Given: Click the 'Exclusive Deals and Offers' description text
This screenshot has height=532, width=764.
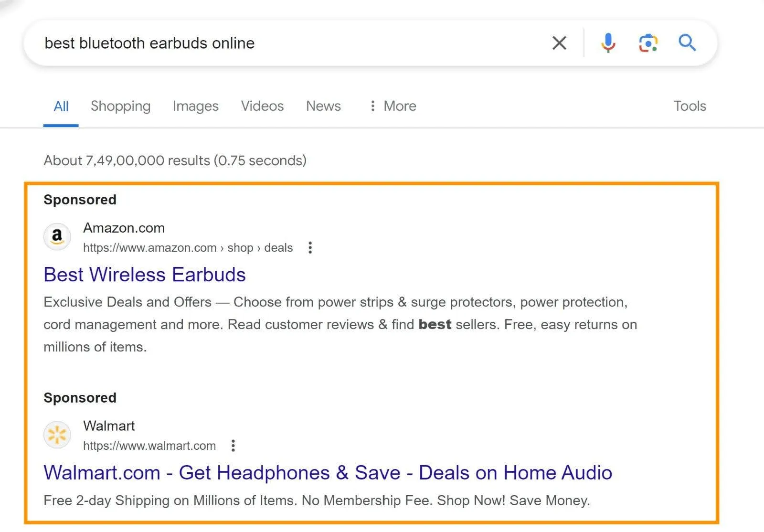Looking at the screenshot, I should (x=340, y=324).
